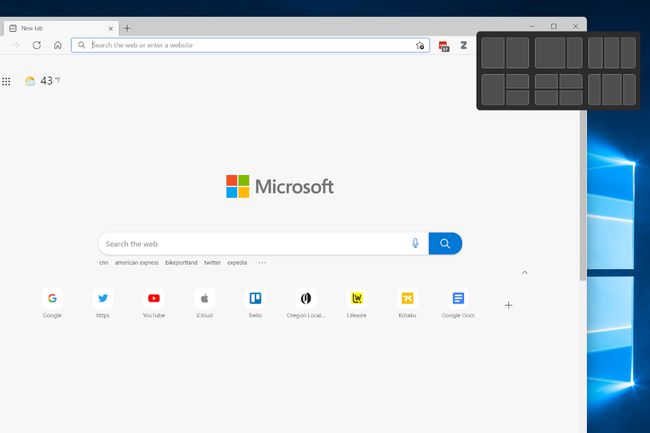Collapse quick links with the chevron arrow

pos(524,272)
